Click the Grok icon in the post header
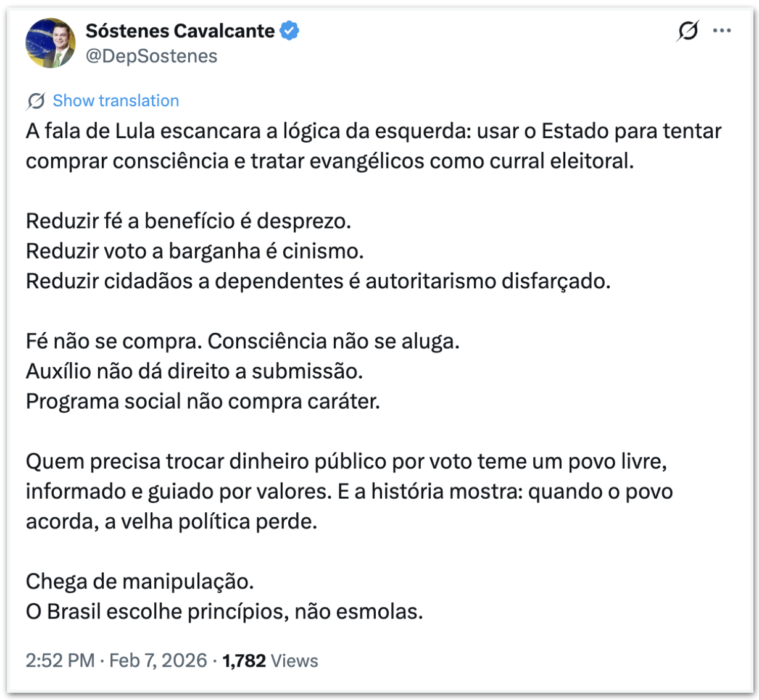The height and width of the screenshot is (700, 759). [x=687, y=30]
